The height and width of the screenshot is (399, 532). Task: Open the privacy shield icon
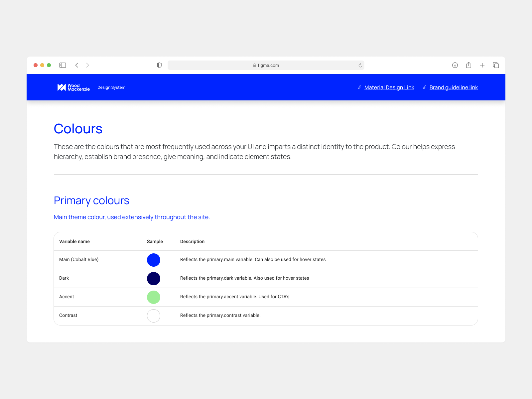159,65
